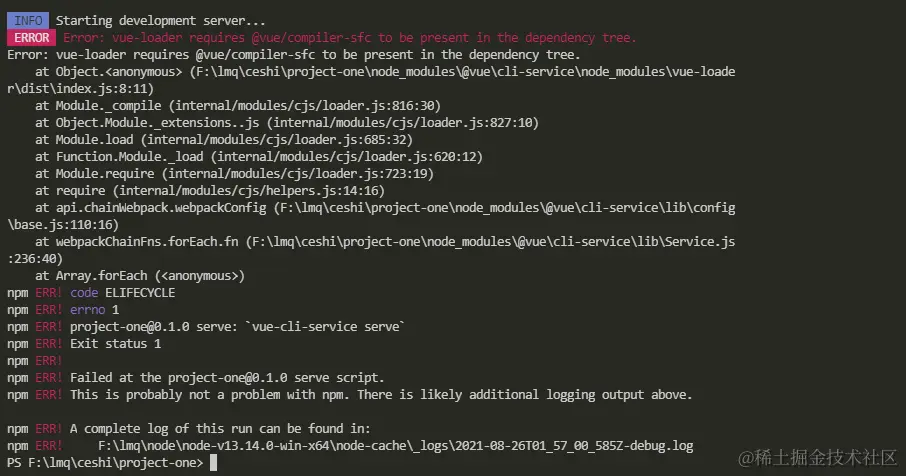906x476 pixels.
Task: Click the blue INFO badge
Action: coord(28,21)
